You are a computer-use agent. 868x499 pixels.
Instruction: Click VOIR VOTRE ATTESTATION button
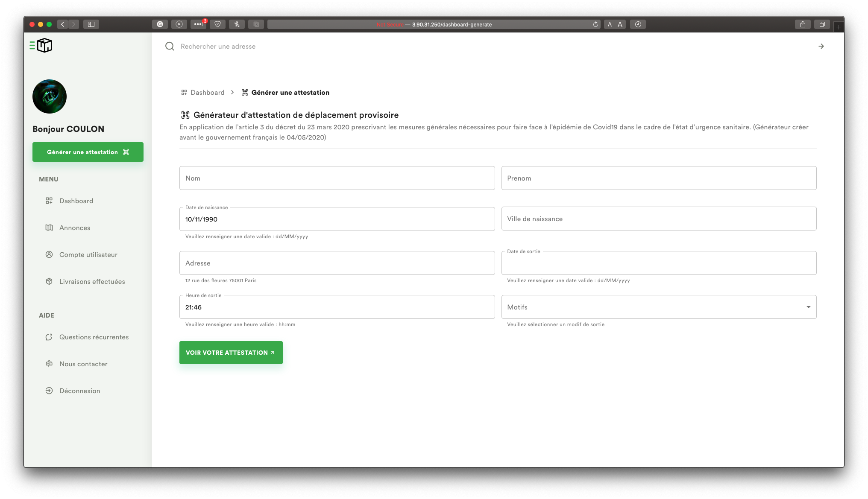click(231, 353)
